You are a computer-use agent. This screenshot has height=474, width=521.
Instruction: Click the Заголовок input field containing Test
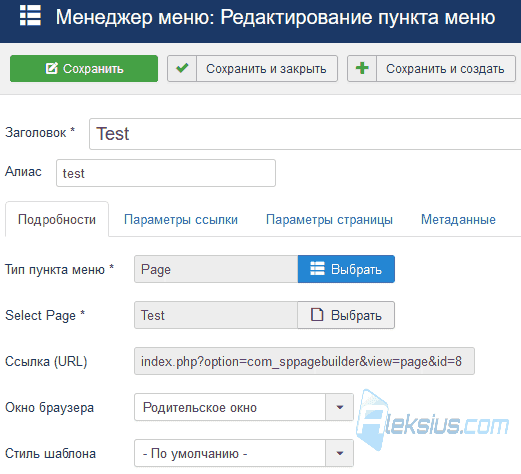(x=305, y=134)
